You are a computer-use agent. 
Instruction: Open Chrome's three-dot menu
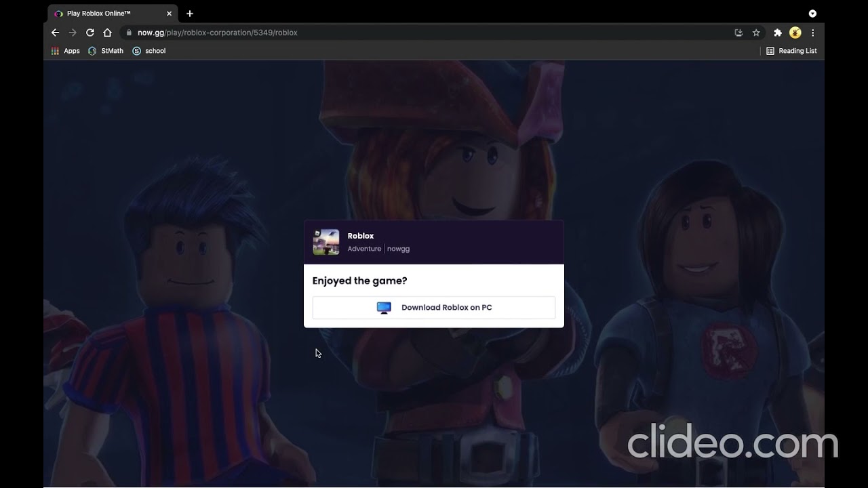tap(812, 33)
